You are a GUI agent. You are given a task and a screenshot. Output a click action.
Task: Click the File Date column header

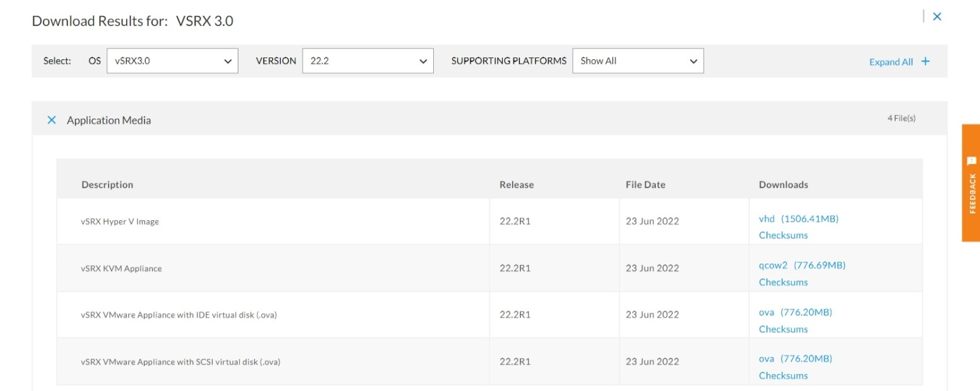[645, 185]
